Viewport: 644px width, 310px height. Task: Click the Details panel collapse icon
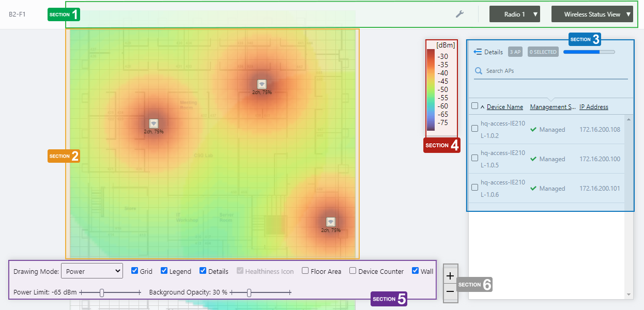(x=478, y=52)
